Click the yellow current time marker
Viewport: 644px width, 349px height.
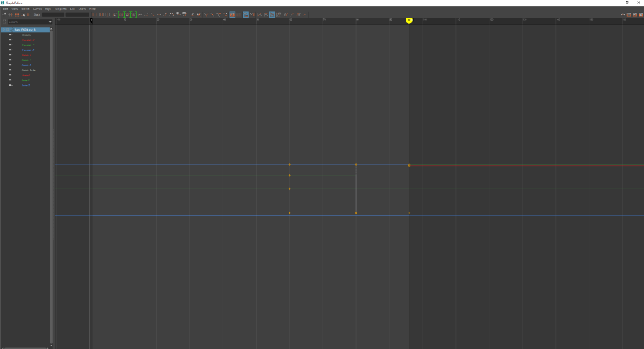point(409,20)
